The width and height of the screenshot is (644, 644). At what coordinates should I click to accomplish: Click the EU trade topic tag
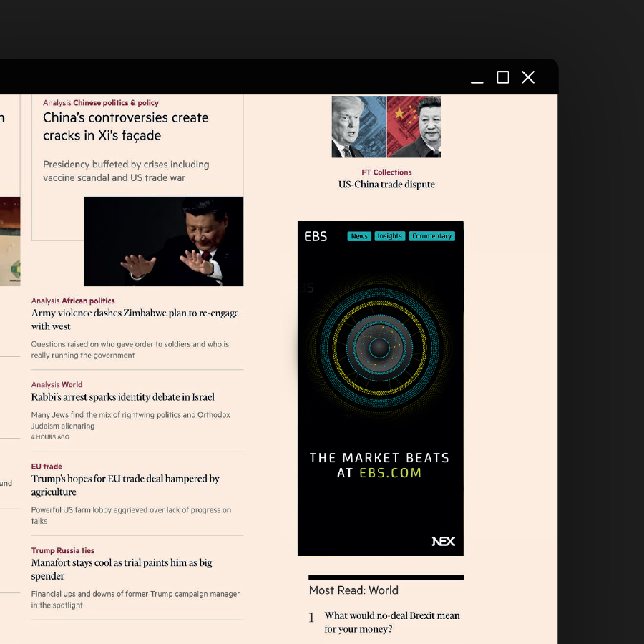(x=47, y=466)
